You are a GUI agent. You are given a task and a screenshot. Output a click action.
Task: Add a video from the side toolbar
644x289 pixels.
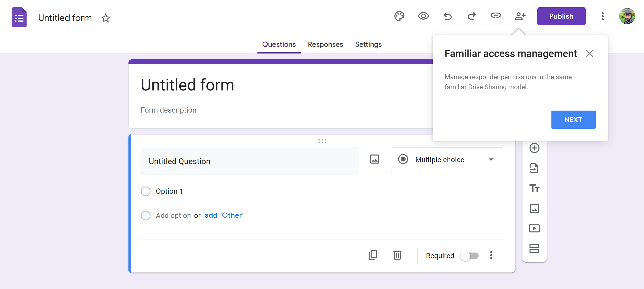[x=534, y=228]
